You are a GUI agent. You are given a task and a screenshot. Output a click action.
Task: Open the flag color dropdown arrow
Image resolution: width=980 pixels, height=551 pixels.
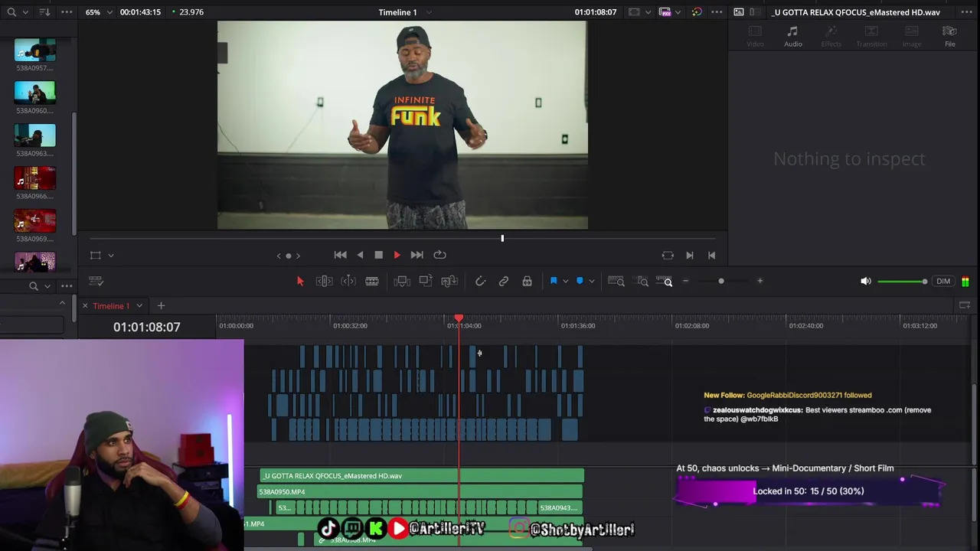pyautogui.click(x=565, y=282)
